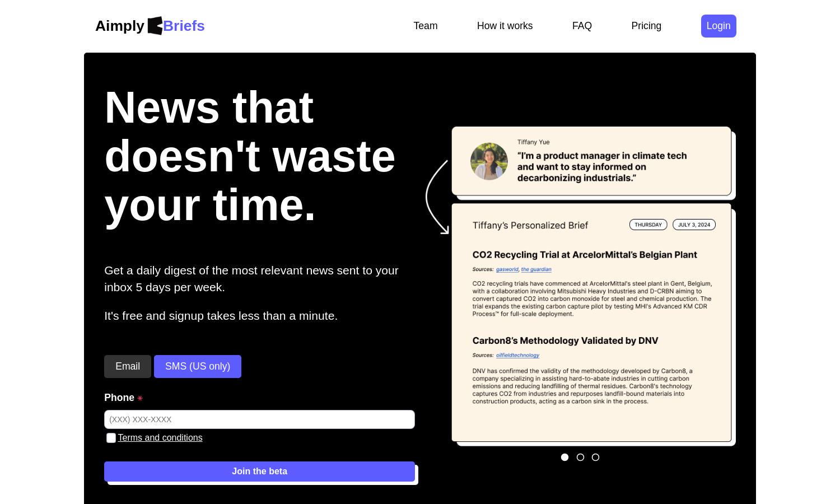Open the Team page
This screenshot has height=504, width=840.
426,26
